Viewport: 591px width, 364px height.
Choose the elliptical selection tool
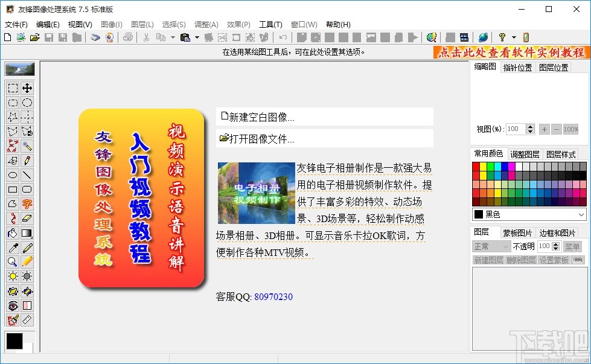[27, 103]
